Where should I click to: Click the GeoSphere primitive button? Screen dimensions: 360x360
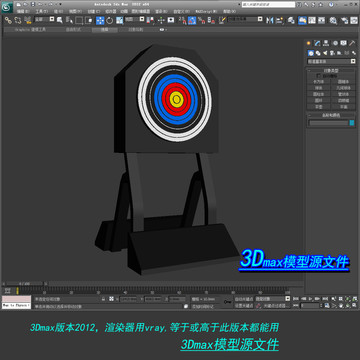(x=344, y=88)
